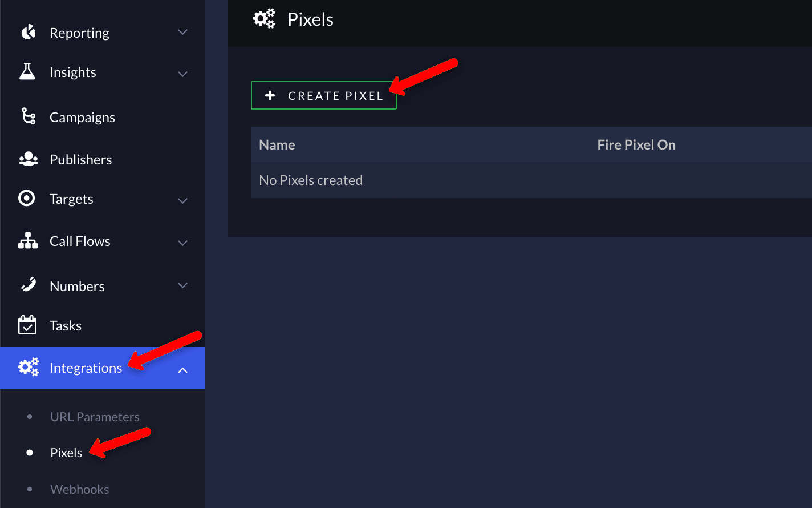
Task: Click the Create Pixel button
Action: 324,95
